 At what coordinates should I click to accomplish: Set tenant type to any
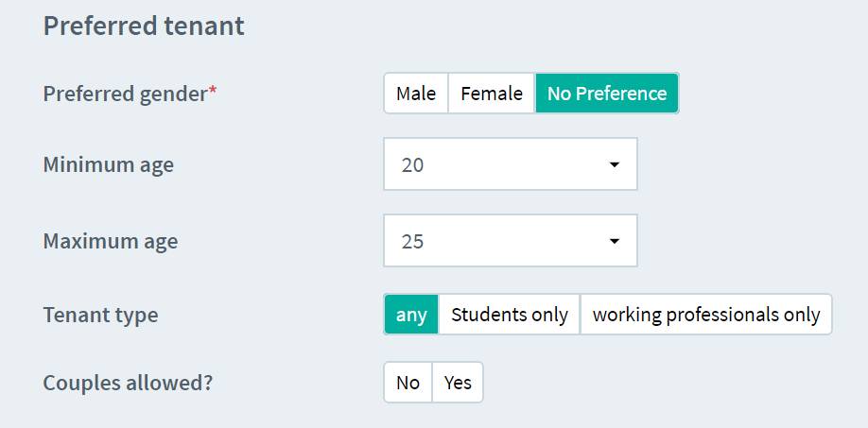411,315
